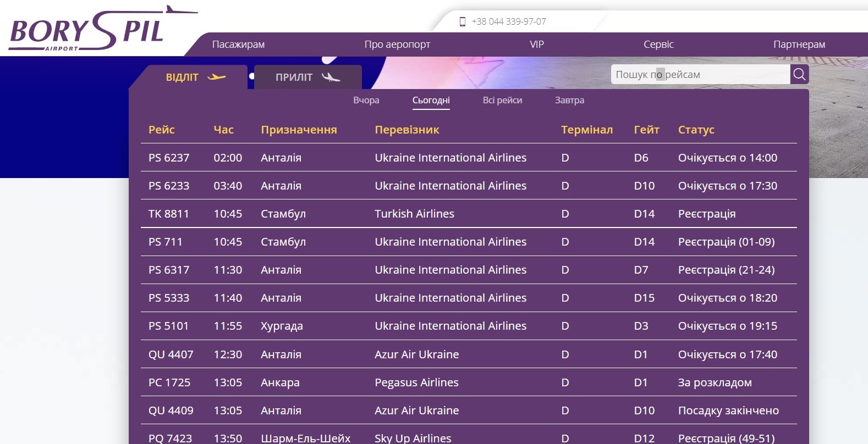Open the Сервіс menu
Image resolution: width=868 pixels, height=444 pixels.
[658, 45]
